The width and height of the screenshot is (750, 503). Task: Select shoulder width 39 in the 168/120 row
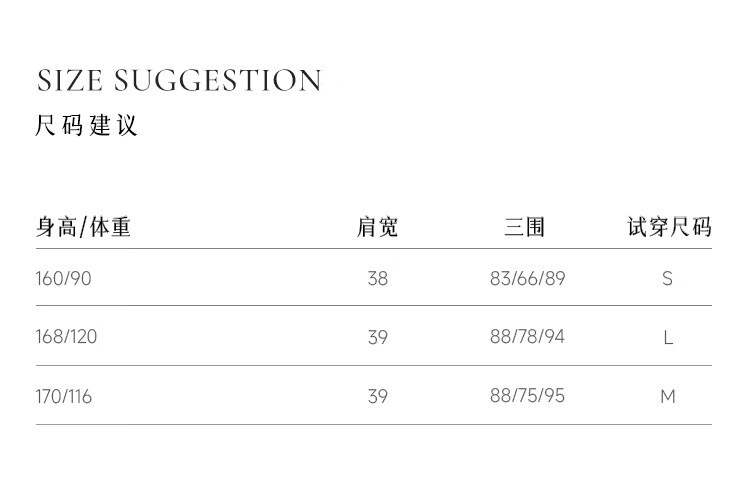tap(377, 337)
